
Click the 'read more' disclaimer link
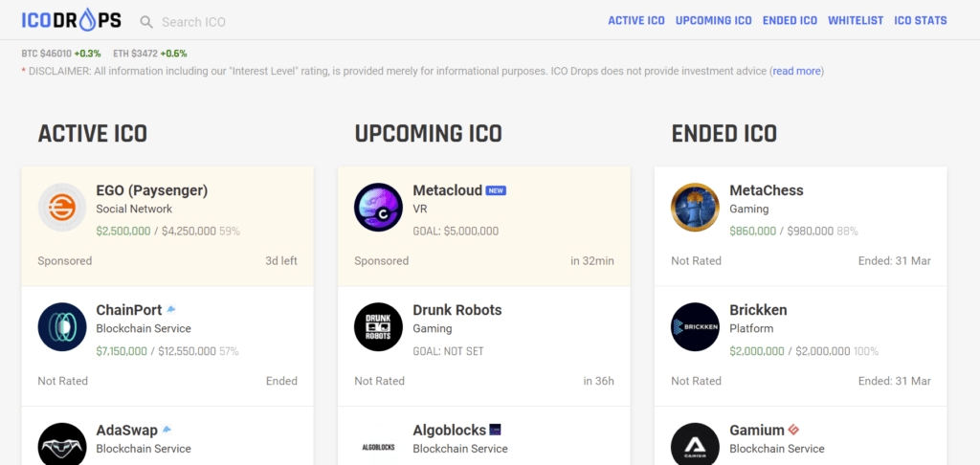pos(796,71)
